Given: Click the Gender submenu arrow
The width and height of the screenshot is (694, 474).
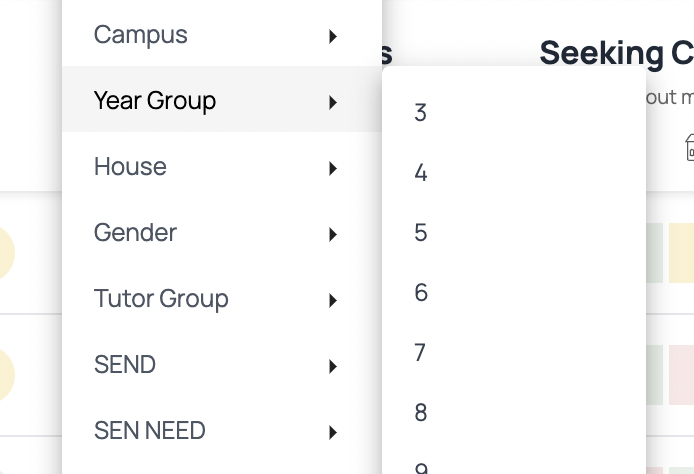Looking at the screenshot, I should [333, 235].
